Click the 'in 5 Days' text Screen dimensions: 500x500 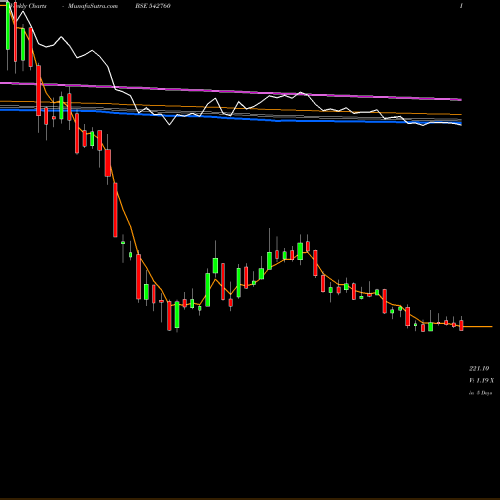point(480,393)
